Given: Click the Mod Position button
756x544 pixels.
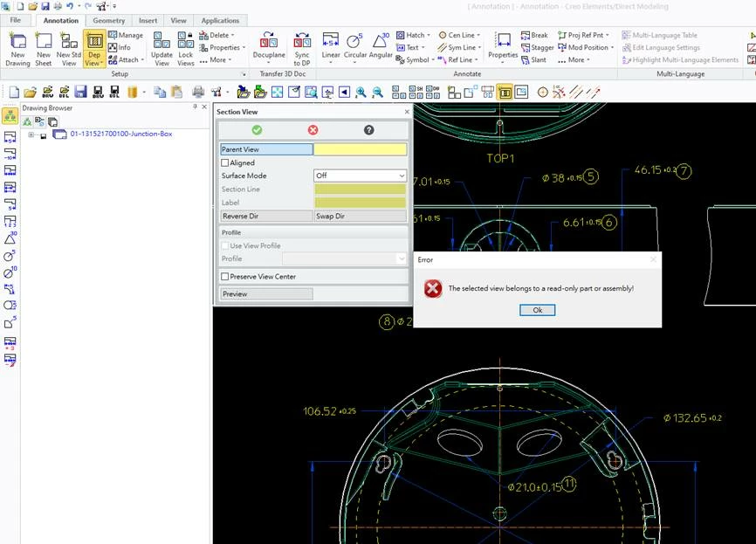Looking at the screenshot, I should [x=586, y=47].
